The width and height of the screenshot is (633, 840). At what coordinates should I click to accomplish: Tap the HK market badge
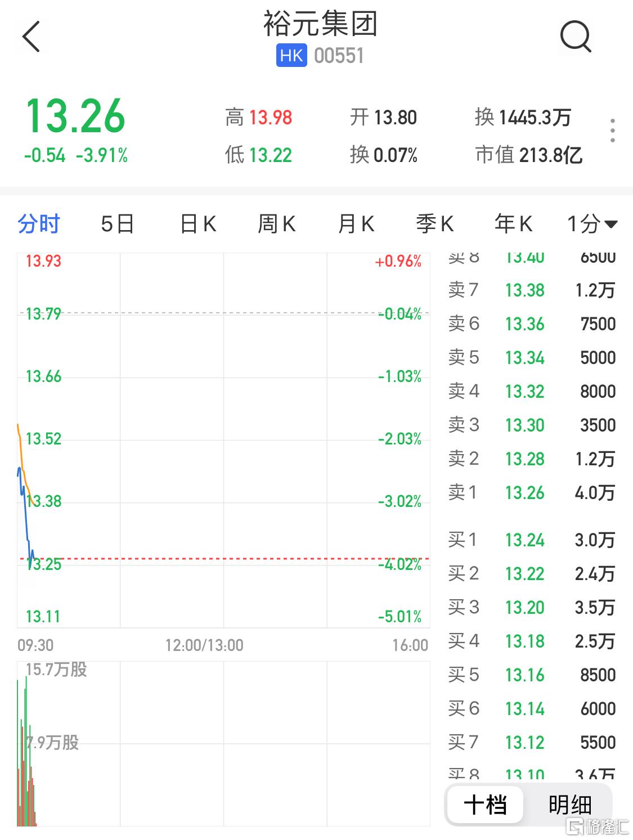[291, 56]
